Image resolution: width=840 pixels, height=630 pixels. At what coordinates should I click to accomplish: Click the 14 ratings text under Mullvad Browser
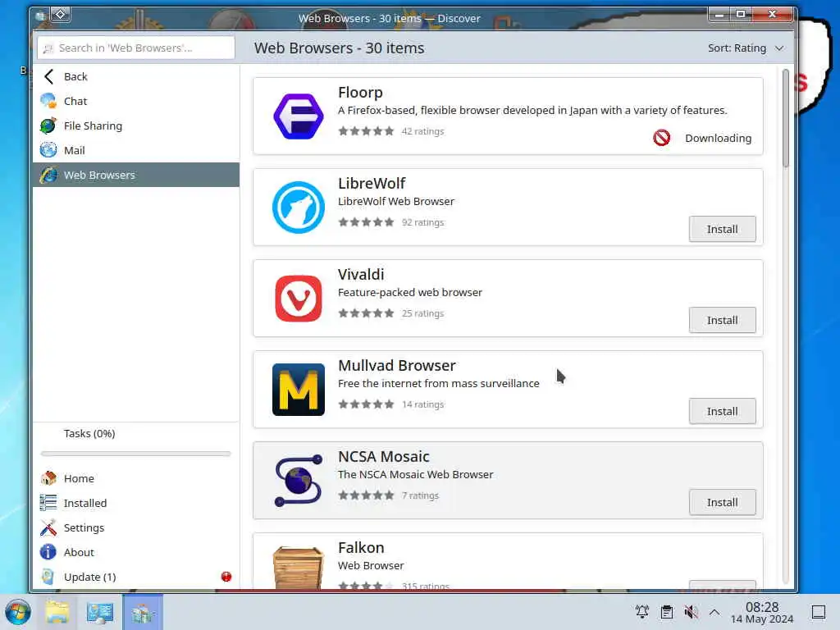[422, 404]
